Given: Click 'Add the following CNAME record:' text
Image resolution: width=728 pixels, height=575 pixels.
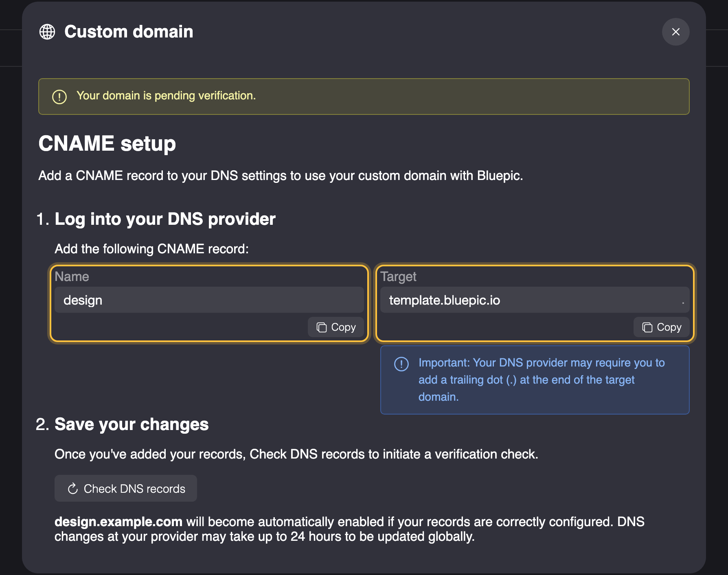Looking at the screenshot, I should (x=151, y=249).
